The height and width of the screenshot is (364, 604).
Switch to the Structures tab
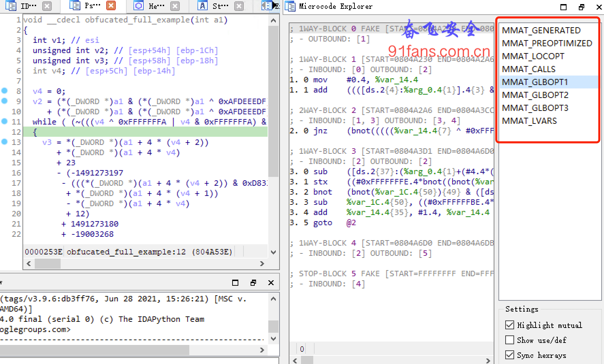[x=220, y=6]
